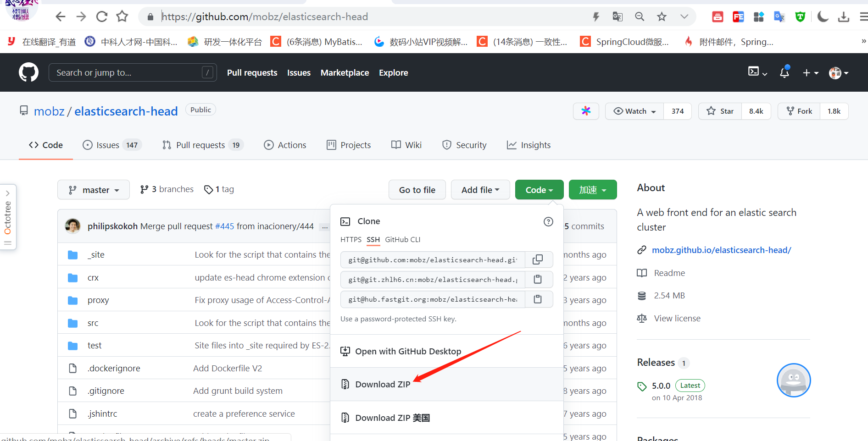Fork the repository
Screen dimensions: 868x441
[799, 111]
